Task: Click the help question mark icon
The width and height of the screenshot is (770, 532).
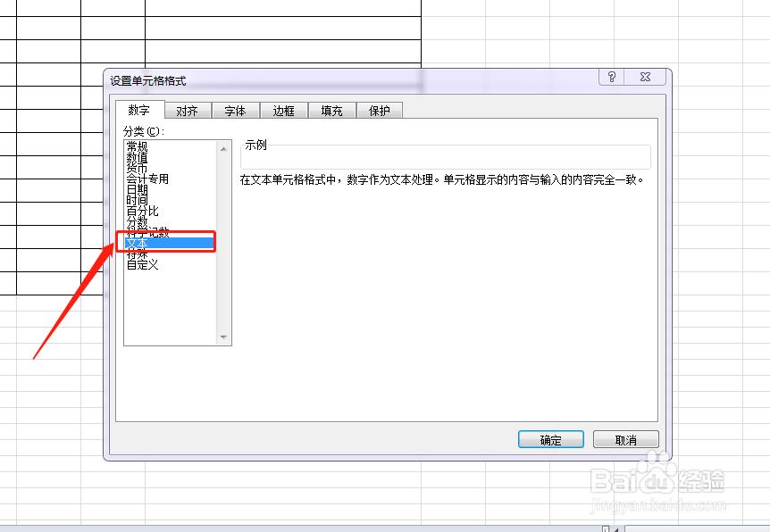Action: [610, 78]
